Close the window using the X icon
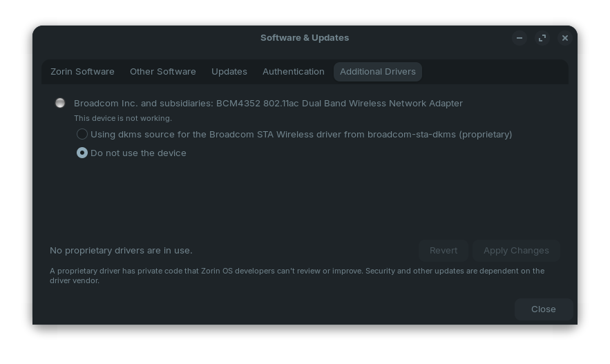The height and width of the screenshot is (364, 610). (x=564, y=38)
